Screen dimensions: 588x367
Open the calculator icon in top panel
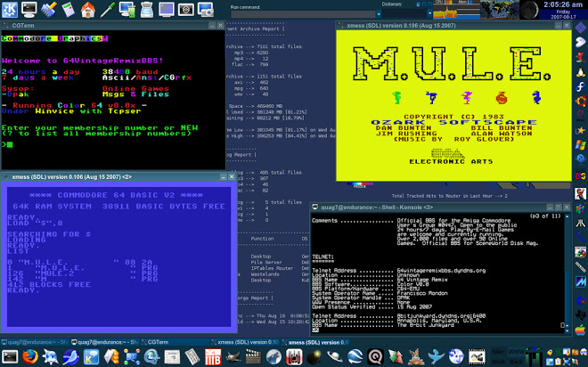69,10
